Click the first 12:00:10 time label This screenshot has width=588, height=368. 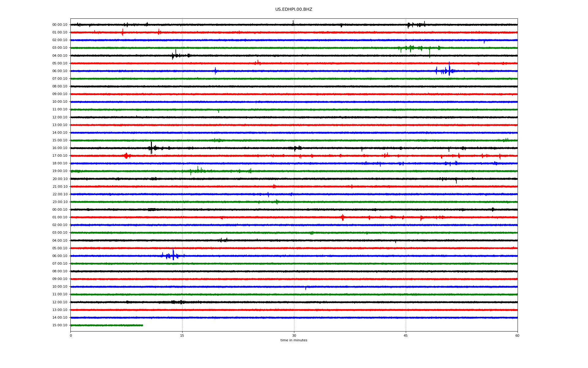click(x=60, y=117)
